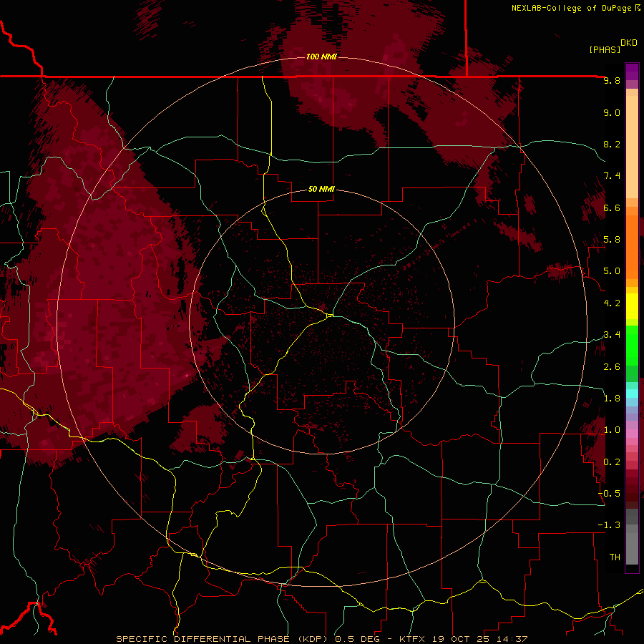Viewport: 644px width, 644px height.
Task: Click the 3.4 legend value
Action: pyautogui.click(x=612, y=335)
